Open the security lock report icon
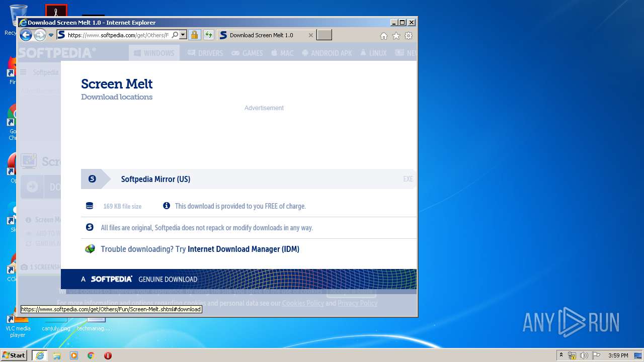This screenshot has width=644, height=362. [x=194, y=35]
